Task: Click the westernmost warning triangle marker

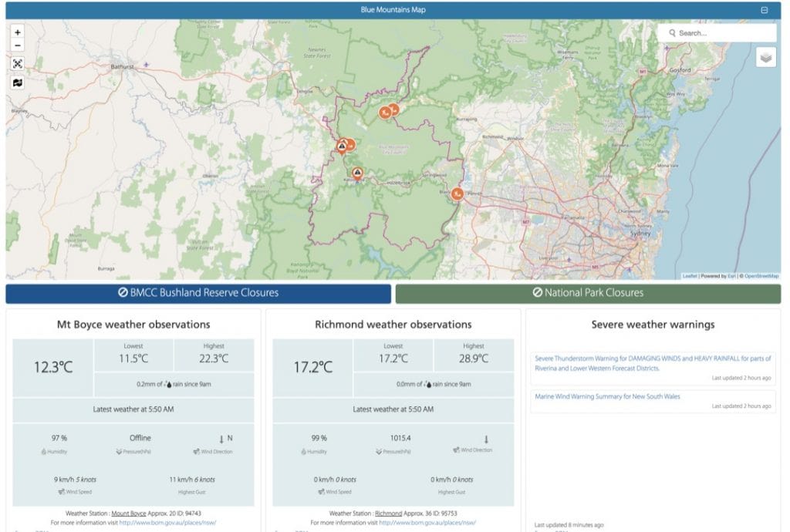Action: click(342, 144)
